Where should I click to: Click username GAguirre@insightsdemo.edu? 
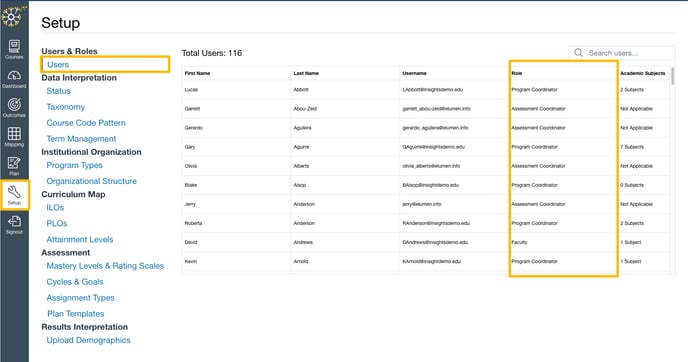[434, 147]
